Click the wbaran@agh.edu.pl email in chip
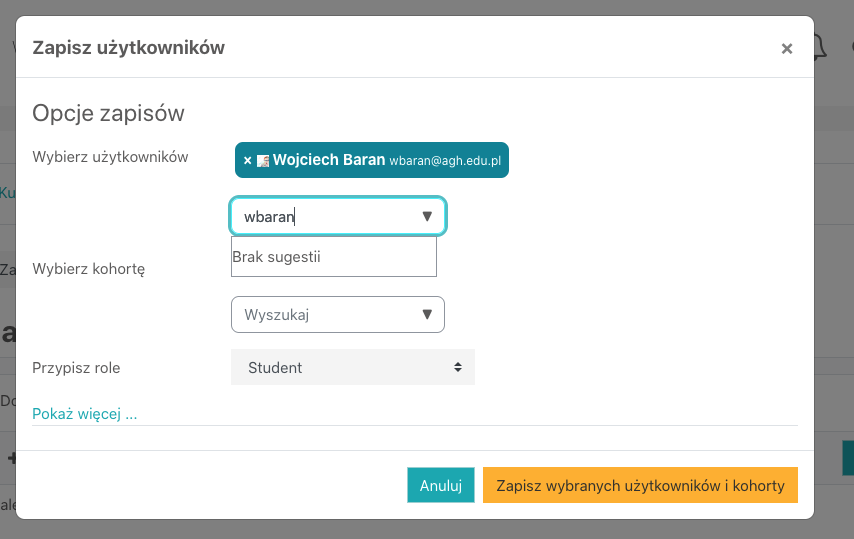The width and height of the screenshot is (854, 539). tap(445, 161)
